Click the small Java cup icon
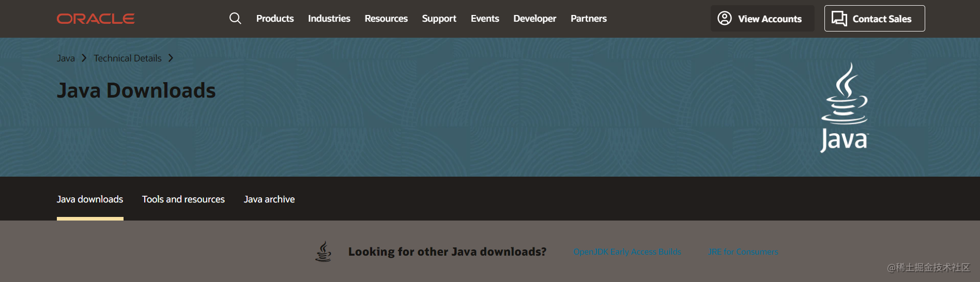Viewport: 980px width, 282px height. point(324,252)
